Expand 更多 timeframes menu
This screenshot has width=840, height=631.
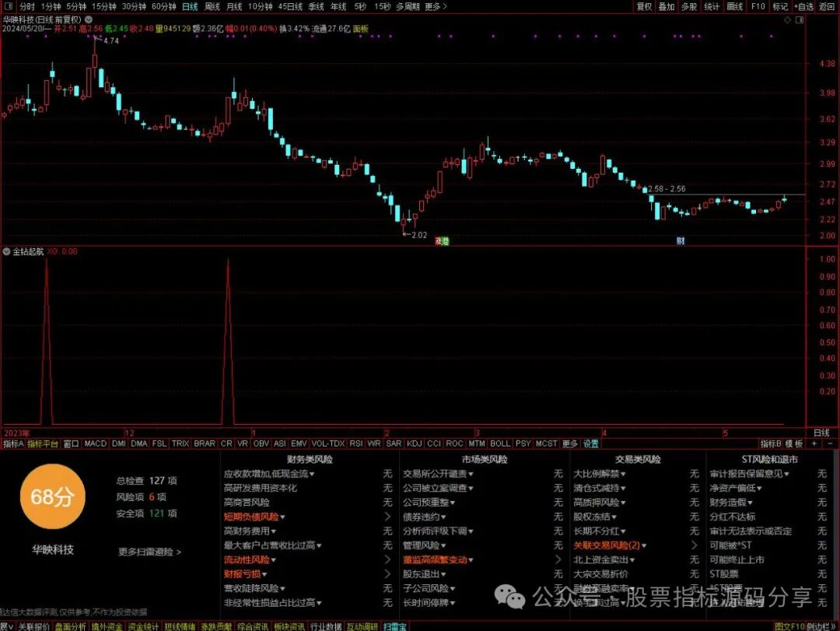(x=435, y=6)
